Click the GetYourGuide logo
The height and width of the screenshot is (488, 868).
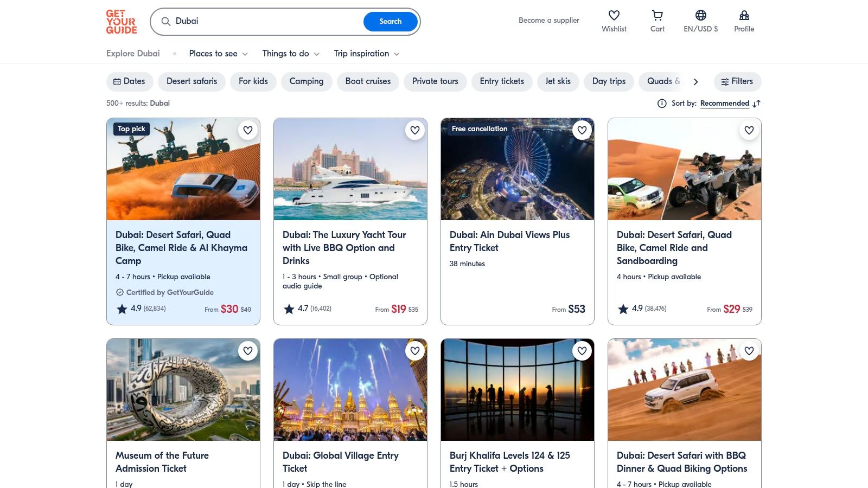pyautogui.click(x=122, y=21)
